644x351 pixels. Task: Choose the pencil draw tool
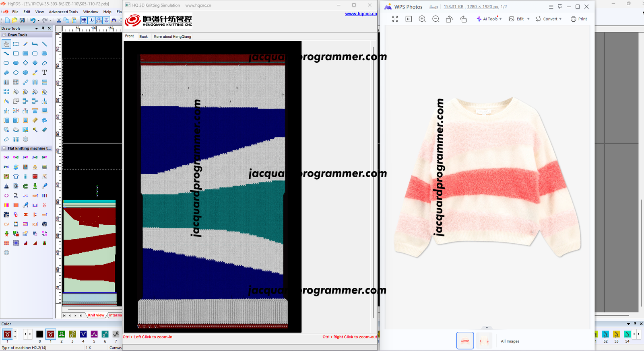tap(25, 44)
